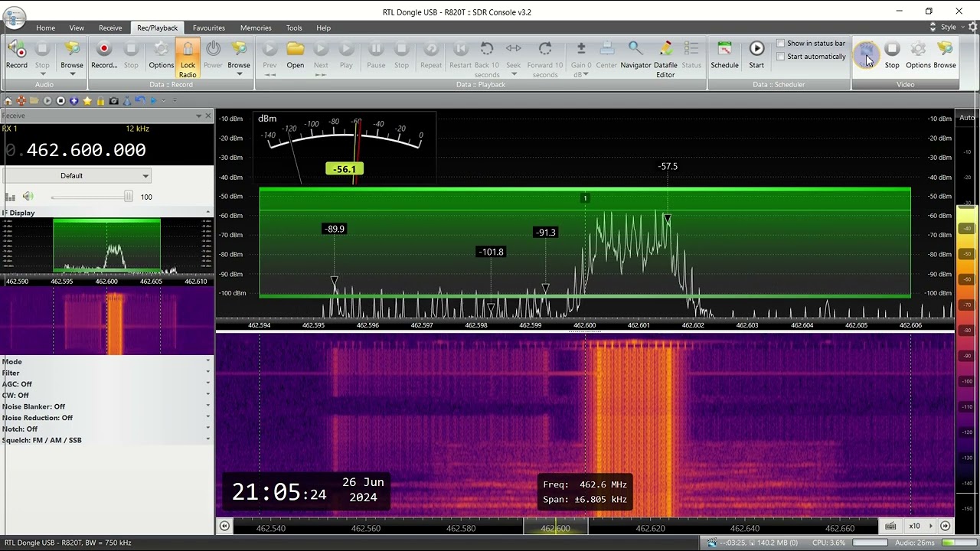The image size is (980, 551).
Task: Click the yellow star favourites icon
Action: [x=87, y=100]
